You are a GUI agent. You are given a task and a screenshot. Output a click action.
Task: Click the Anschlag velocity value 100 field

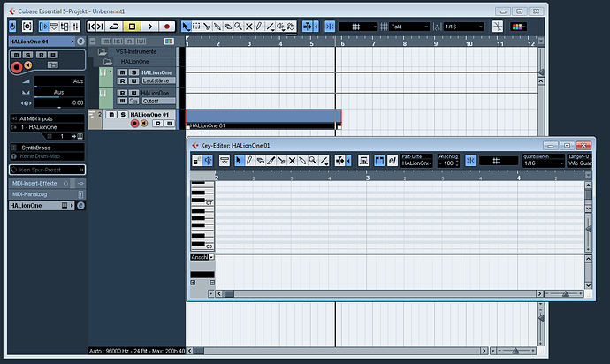pos(448,163)
